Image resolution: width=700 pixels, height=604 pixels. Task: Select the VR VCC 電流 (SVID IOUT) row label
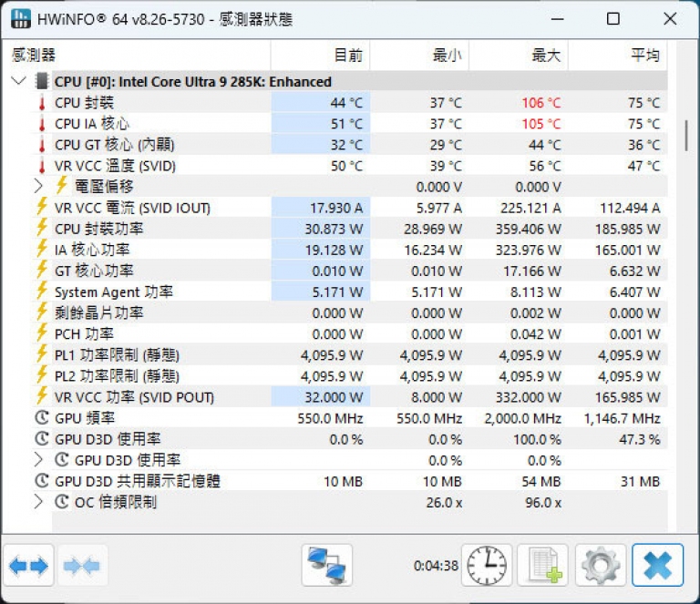(x=132, y=209)
